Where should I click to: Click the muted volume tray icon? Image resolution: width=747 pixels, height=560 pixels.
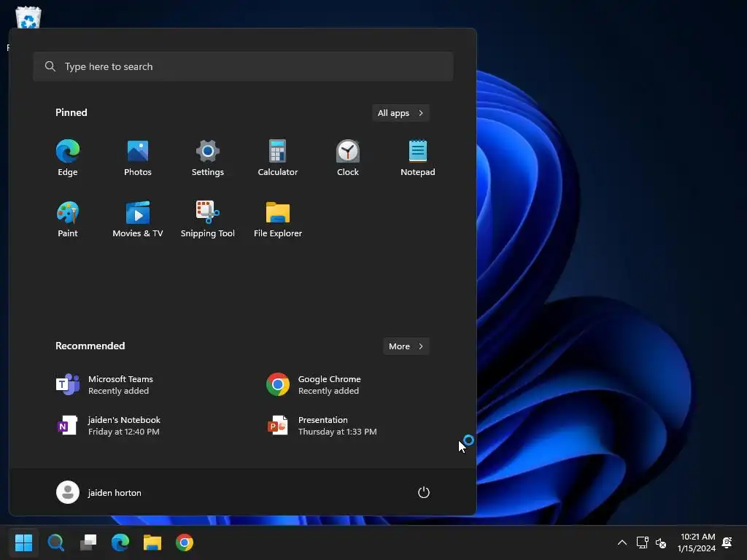tap(661, 542)
